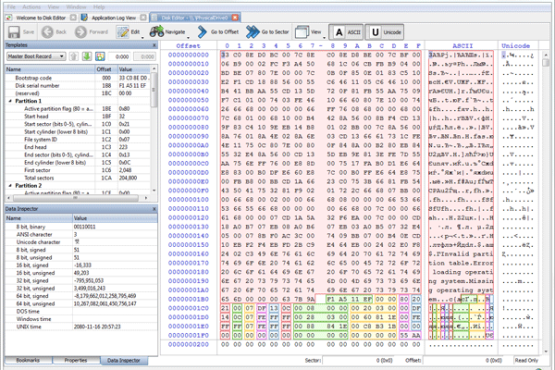Select the Total sectors row

[78, 178]
